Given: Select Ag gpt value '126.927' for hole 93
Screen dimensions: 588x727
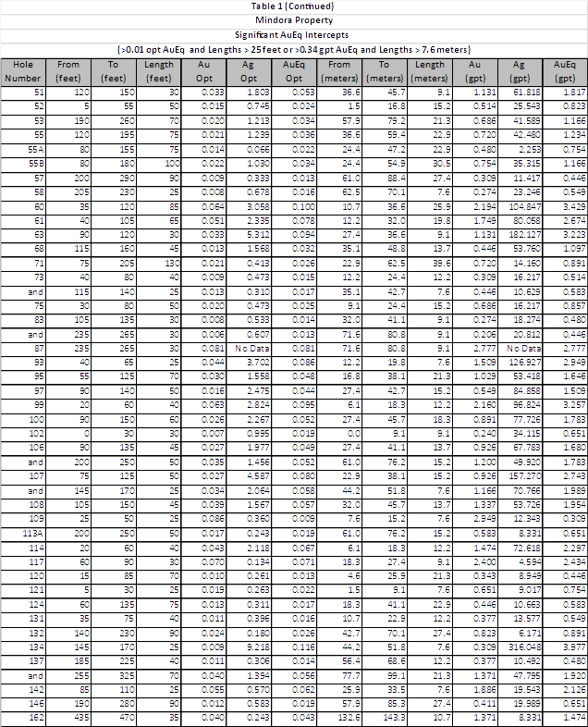Looking at the screenshot, I should pos(524,362).
